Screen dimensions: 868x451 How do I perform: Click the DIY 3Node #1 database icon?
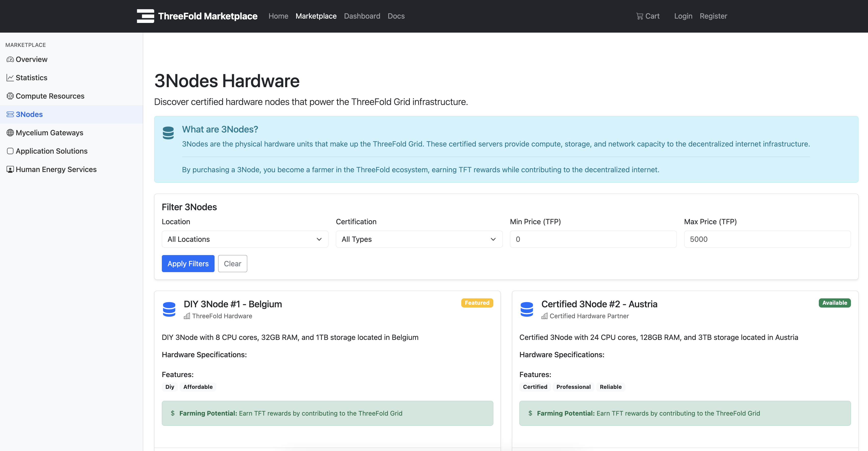tap(169, 309)
